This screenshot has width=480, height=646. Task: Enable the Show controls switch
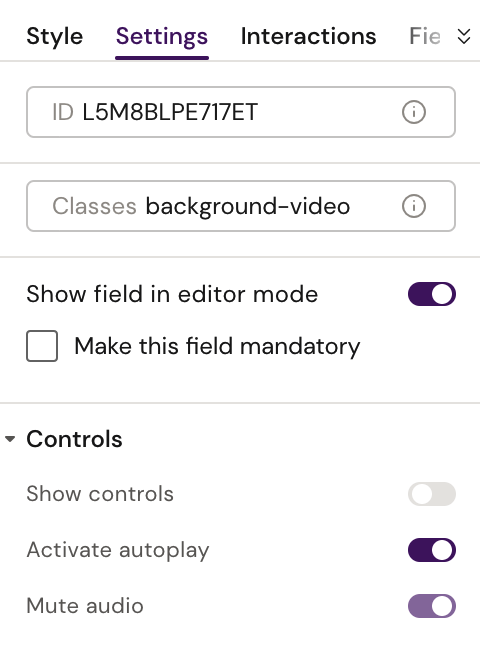click(x=432, y=494)
